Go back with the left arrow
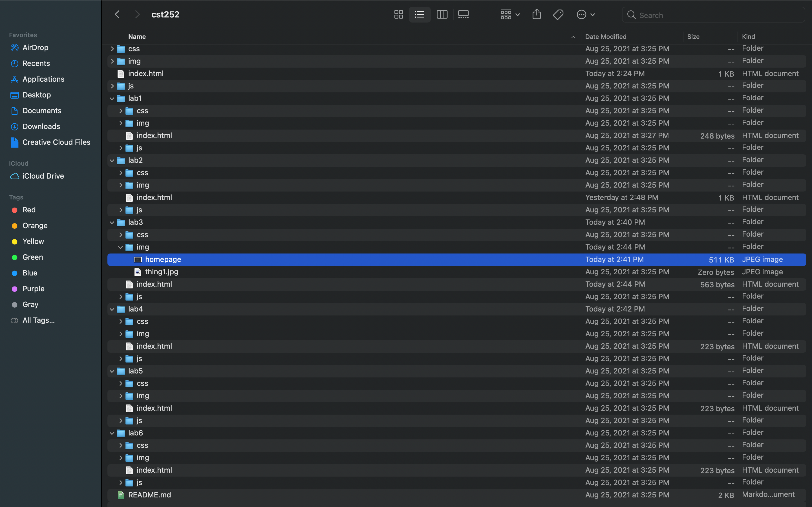 117,14
